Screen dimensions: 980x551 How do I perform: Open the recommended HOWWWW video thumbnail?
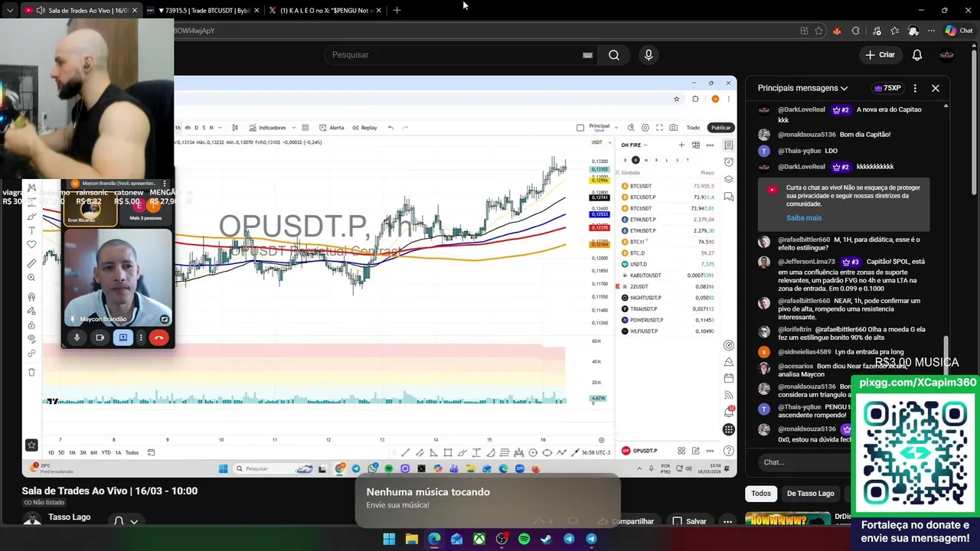pyautogui.click(x=787, y=519)
